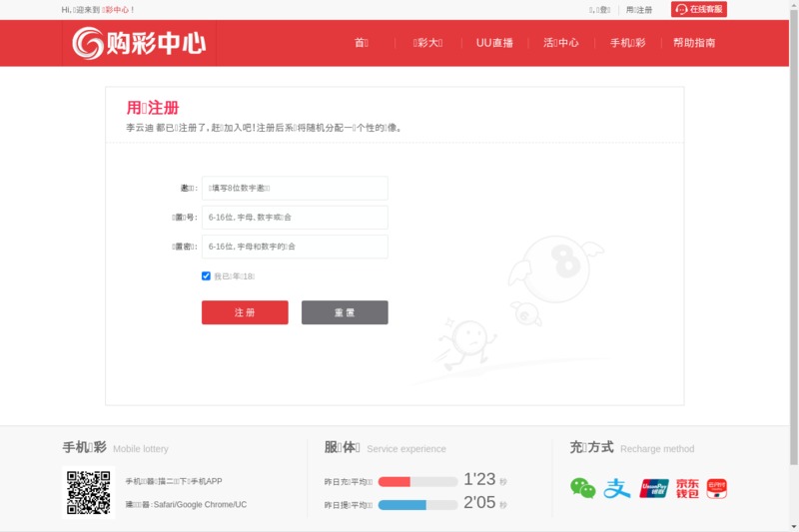Select the 京东钱包 JD Wallet icon
Image resolution: width=799 pixels, height=532 pixels.
[687, 488]
